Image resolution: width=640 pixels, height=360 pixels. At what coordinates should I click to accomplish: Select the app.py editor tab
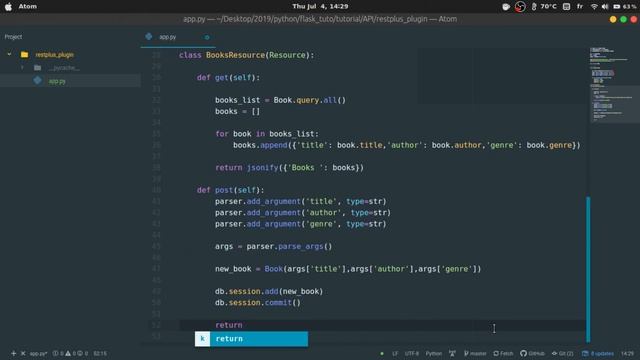point(178,37)
